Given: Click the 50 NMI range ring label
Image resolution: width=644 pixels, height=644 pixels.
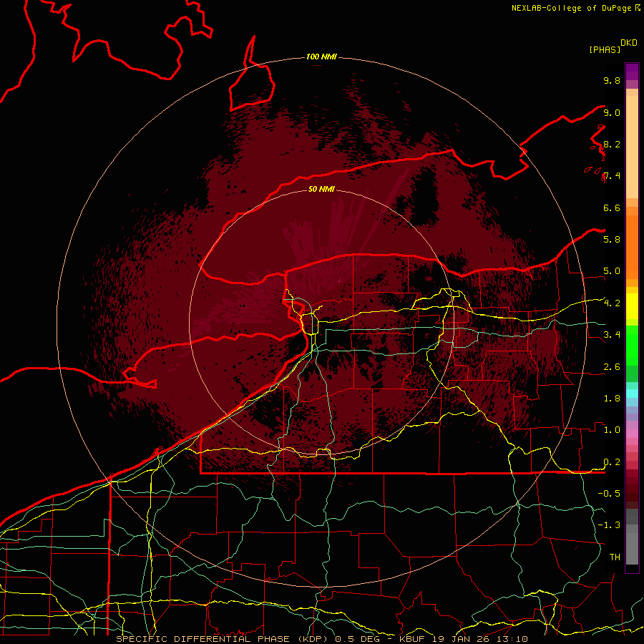Looking at the screenshot, I should pyautogui.click(x=321, y=189).
